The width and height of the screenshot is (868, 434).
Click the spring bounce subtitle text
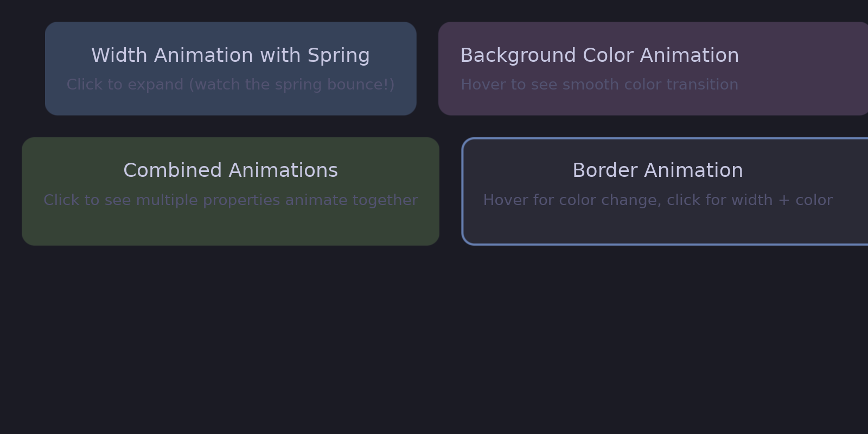(231, 85)
